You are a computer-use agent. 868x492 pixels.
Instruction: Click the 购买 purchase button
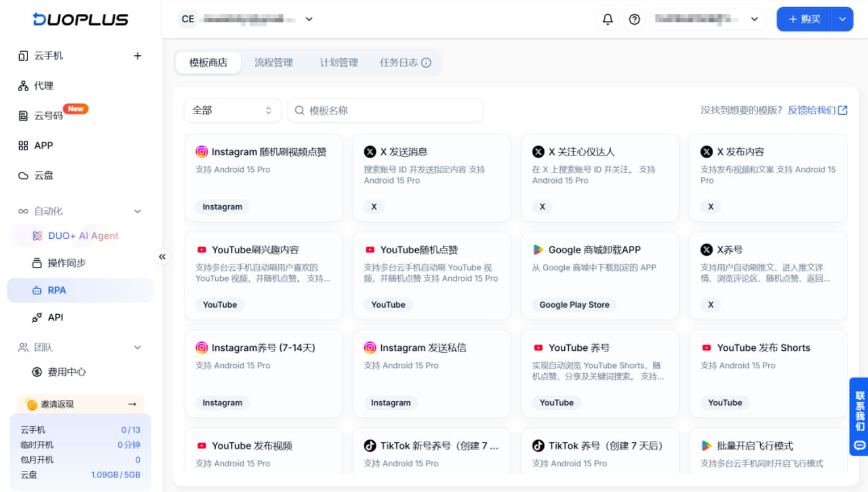[x=804, y=19]
